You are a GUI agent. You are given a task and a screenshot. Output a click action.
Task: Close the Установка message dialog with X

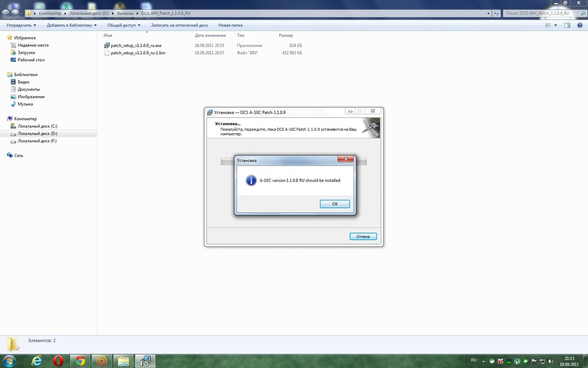click(346, 159)
